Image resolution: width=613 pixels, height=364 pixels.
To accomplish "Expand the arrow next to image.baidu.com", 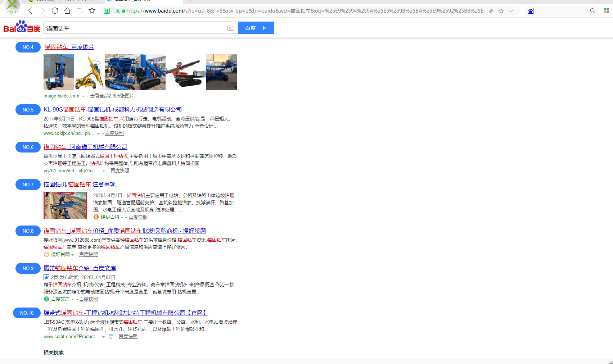I will pos(83,96).
